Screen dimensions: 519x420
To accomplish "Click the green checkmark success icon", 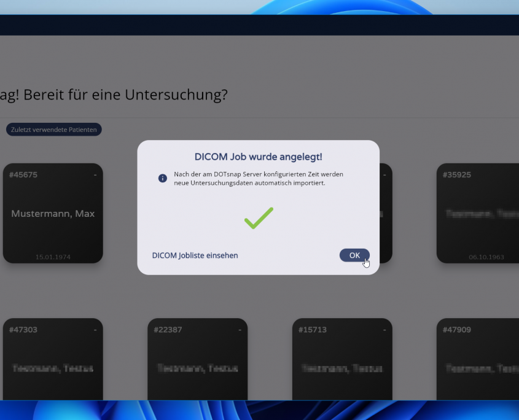I will coord(259,219).
